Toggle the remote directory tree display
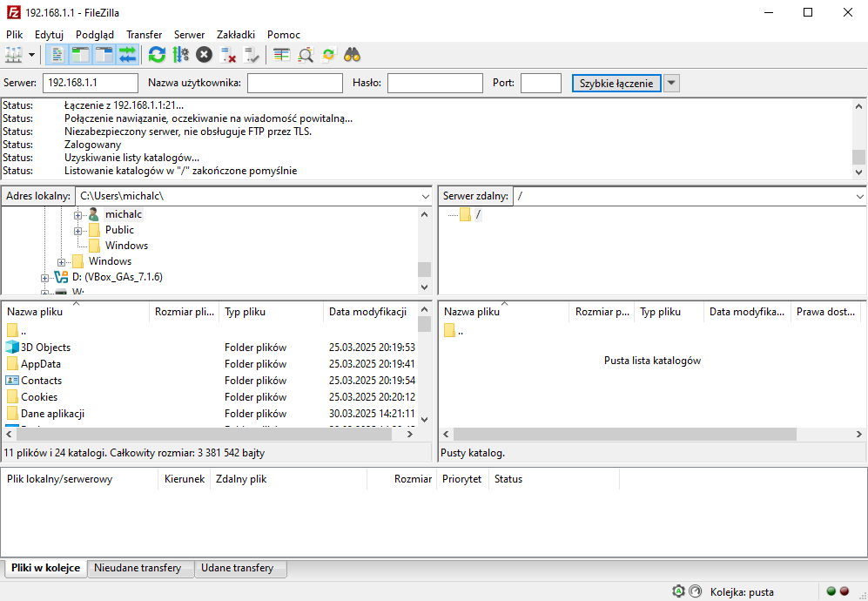 pyautogui.click(x=104, y=55)
